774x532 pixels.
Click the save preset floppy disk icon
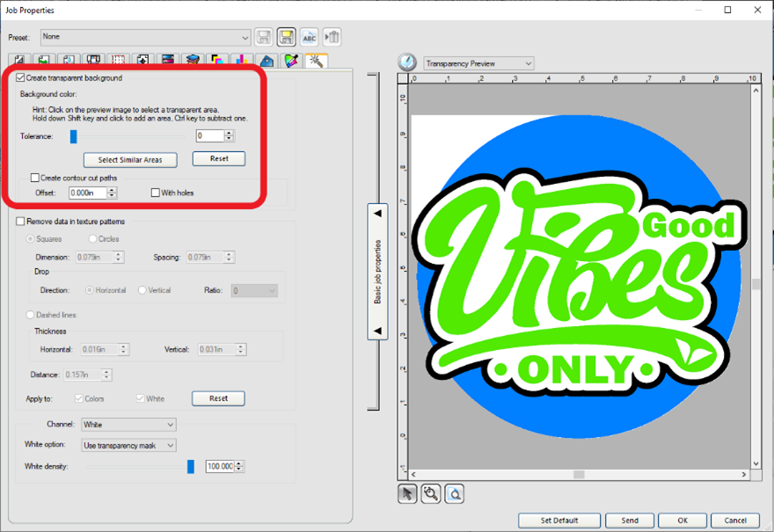[264, 37]
